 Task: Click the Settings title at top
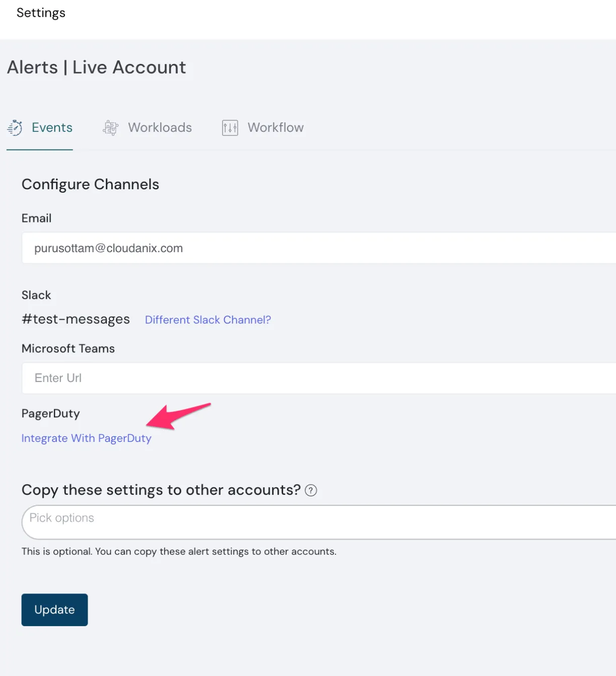coord(41,13)
